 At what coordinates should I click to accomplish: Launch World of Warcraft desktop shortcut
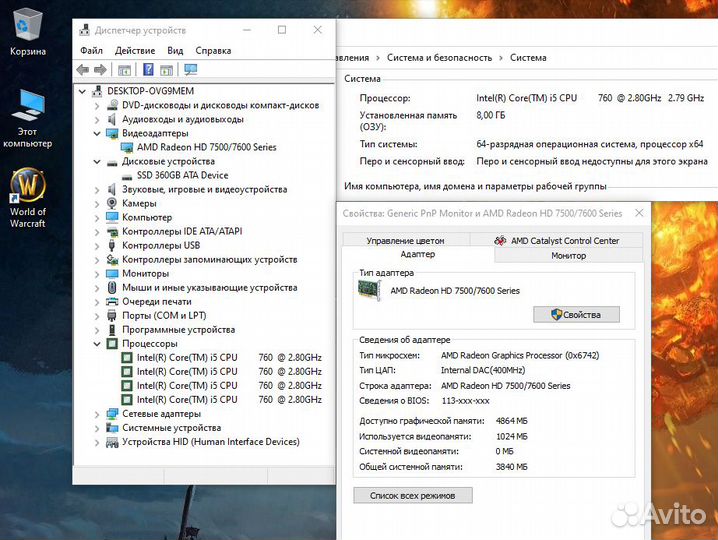tap(27, 198)
